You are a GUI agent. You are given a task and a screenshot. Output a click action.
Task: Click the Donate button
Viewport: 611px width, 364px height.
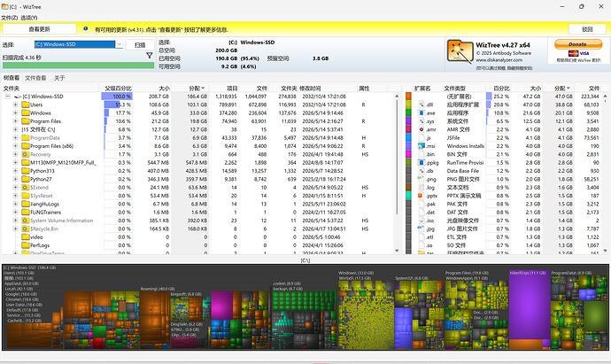point(578,44)
